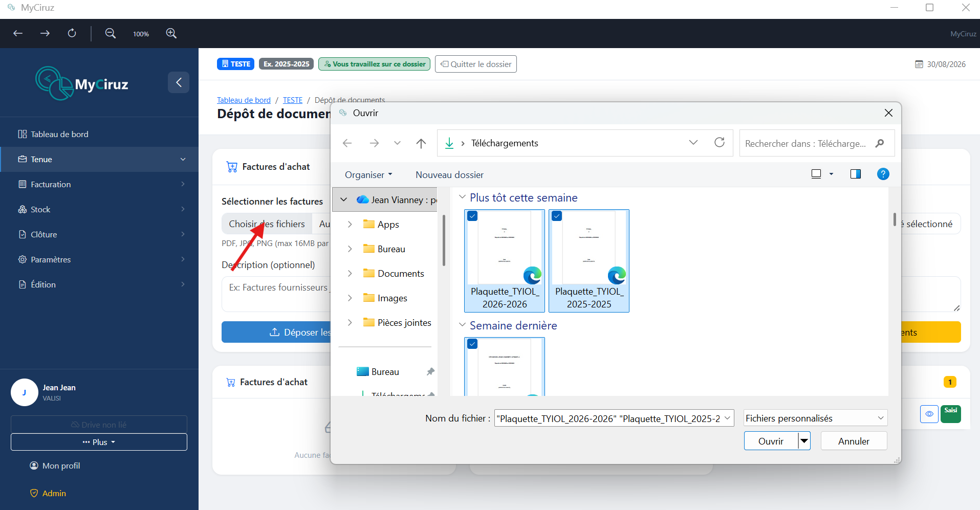The height and width of the screenshot is (510, 980).
Task: Go forward with the MyCiruz toolbar arrow
Action: [45, 33]
